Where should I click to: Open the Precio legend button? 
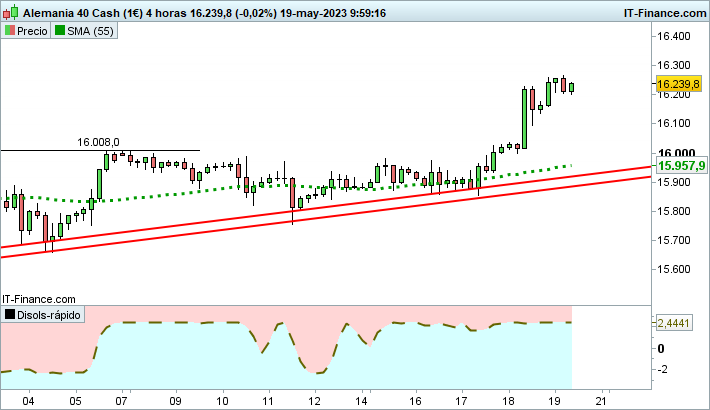pos(26,31)
